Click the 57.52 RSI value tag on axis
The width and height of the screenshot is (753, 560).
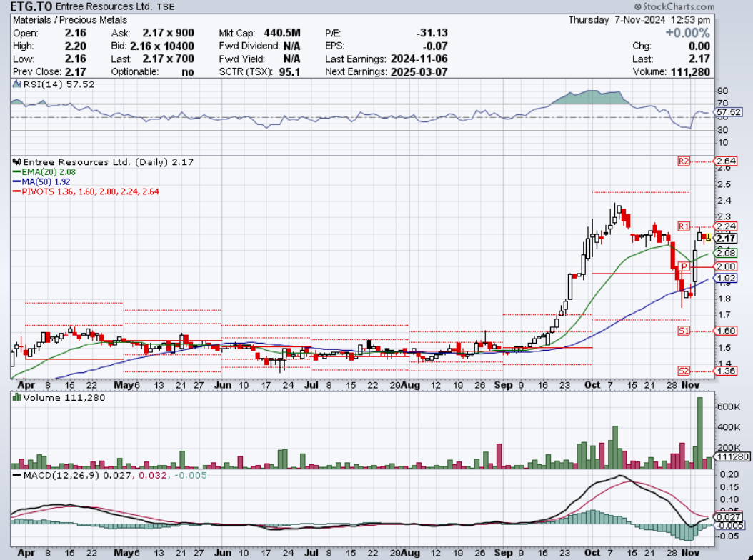[729, 112]
